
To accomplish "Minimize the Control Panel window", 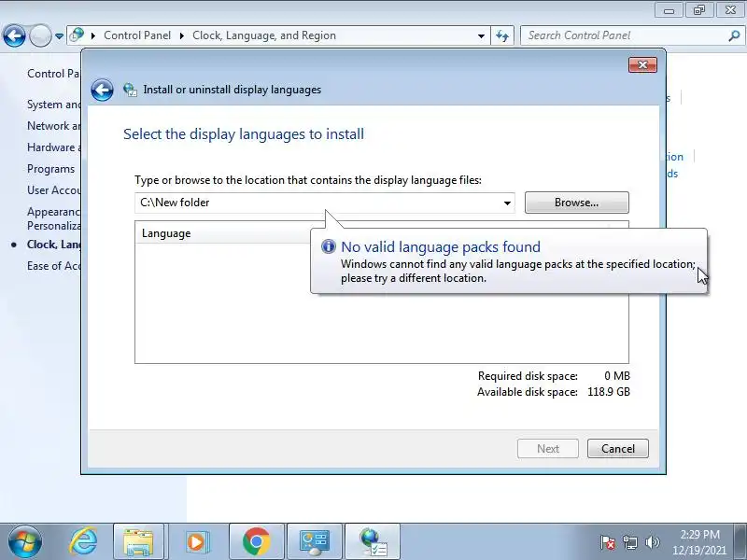I will [x=669, y=10].
